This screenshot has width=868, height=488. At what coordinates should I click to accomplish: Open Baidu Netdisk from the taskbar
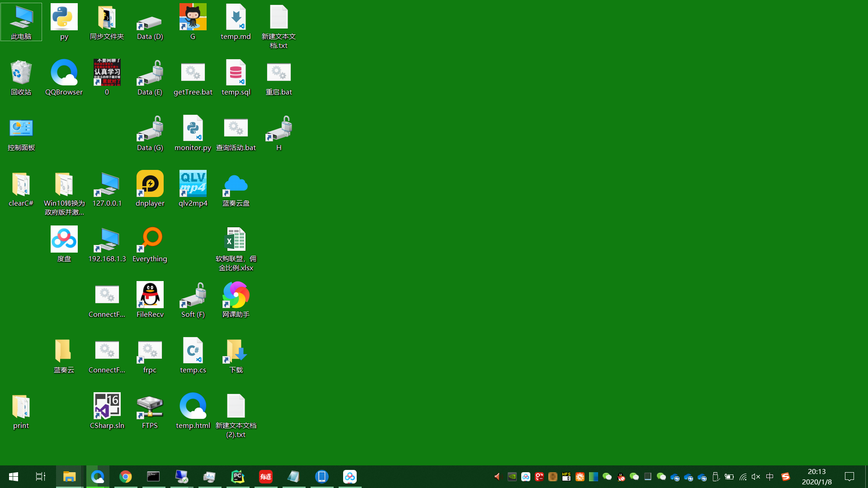(x=349, y=476)
